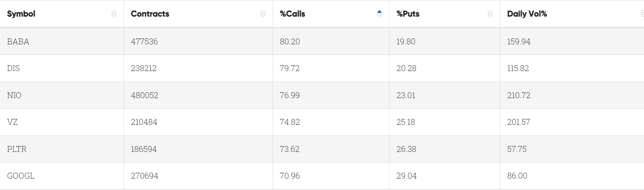Click the VZ symbol entry

pos(13,122)
